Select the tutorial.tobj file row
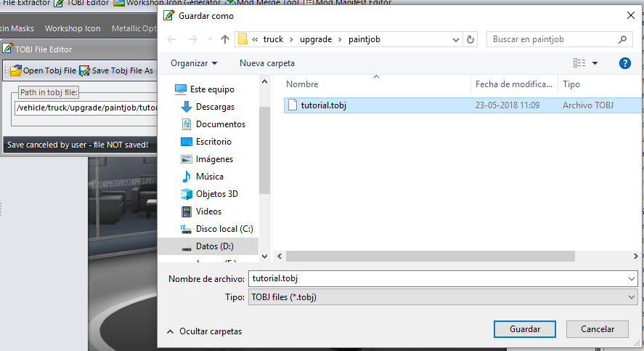Viewport: 644px width, 351px height. [462, 105]
